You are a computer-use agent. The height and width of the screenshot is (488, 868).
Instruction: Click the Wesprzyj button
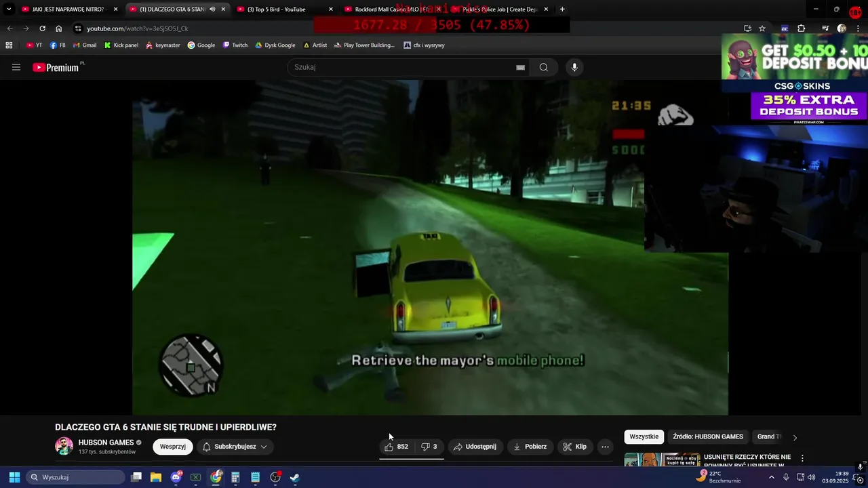pyautogui.click(x=173, y=447)
